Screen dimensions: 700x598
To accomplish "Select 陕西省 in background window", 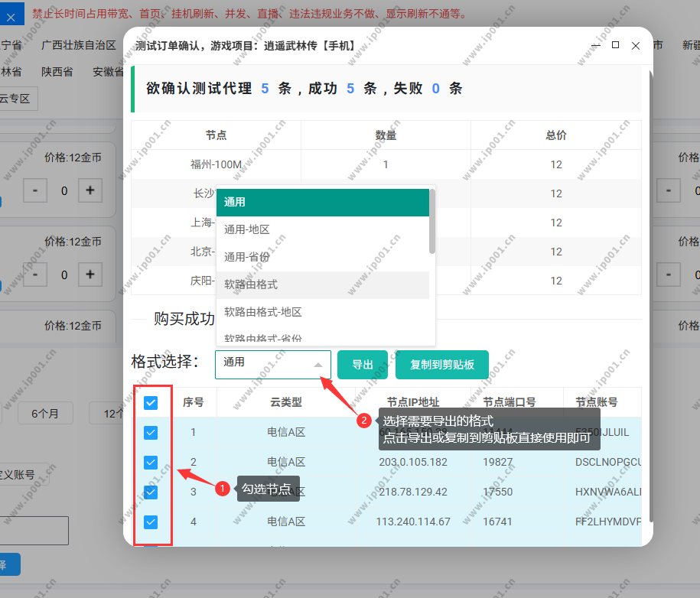I will [x=57, y=72].
